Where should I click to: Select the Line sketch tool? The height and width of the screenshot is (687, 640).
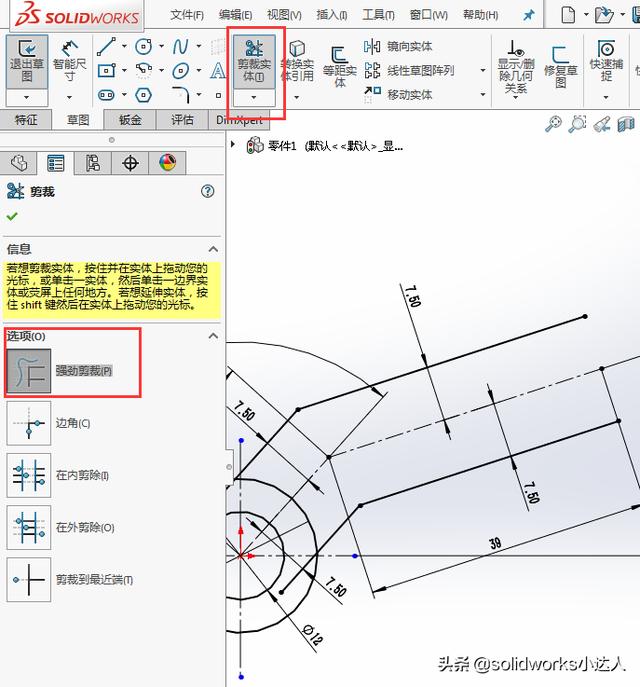coord(106,46)
